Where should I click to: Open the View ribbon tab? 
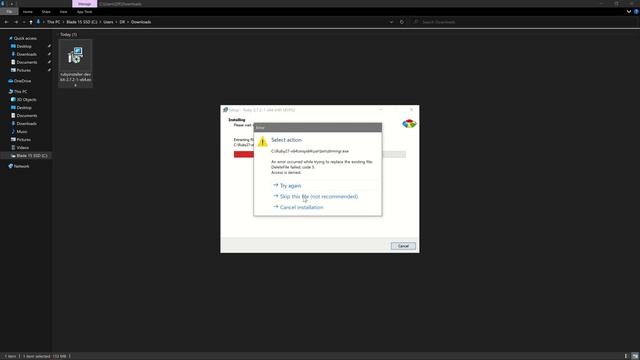pos(63,12)
